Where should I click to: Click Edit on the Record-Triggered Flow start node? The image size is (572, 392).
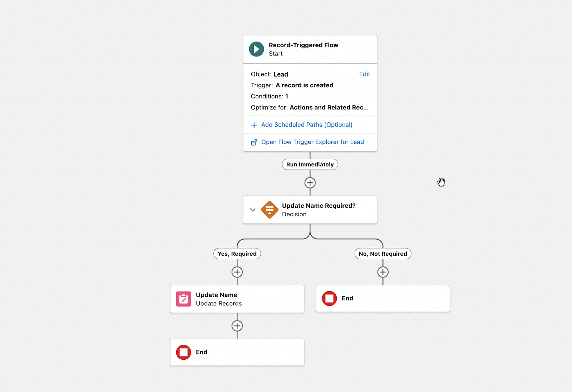coord(365,74)
